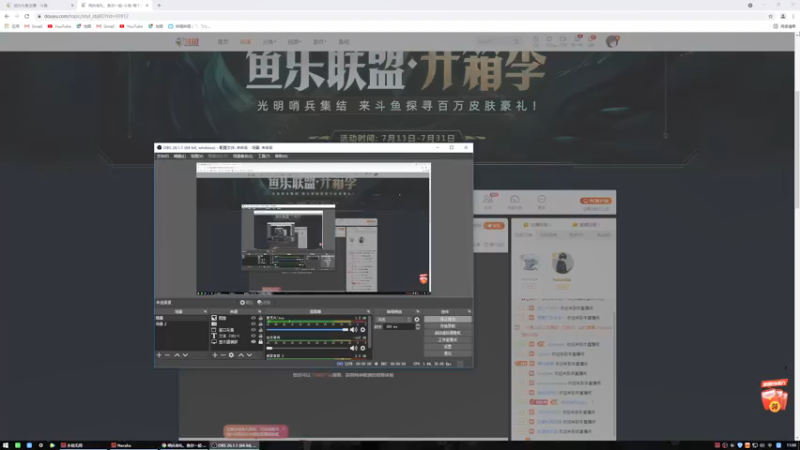Viewport: 800px width, 450px height.
Task: Bookmark this page with star icon
Action: [770, 16]
